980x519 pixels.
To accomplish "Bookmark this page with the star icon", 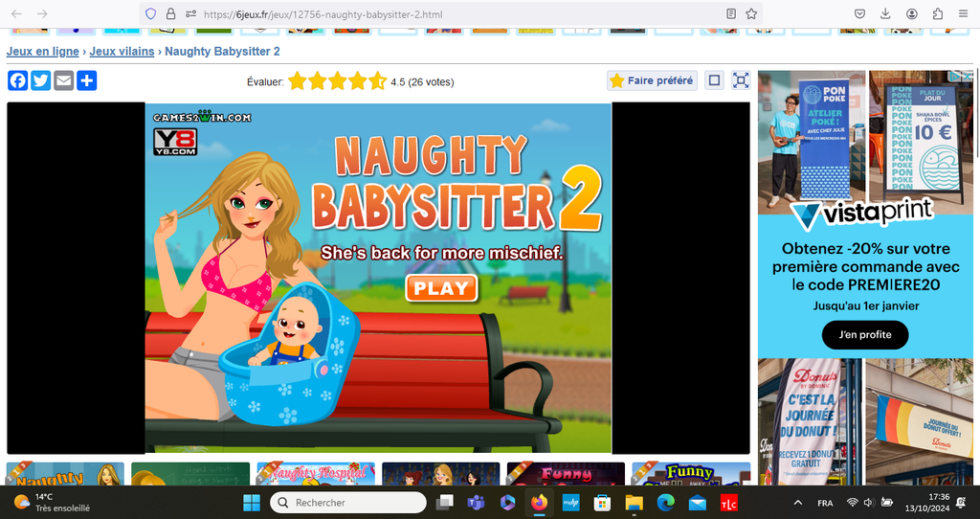I will [751, 14].
